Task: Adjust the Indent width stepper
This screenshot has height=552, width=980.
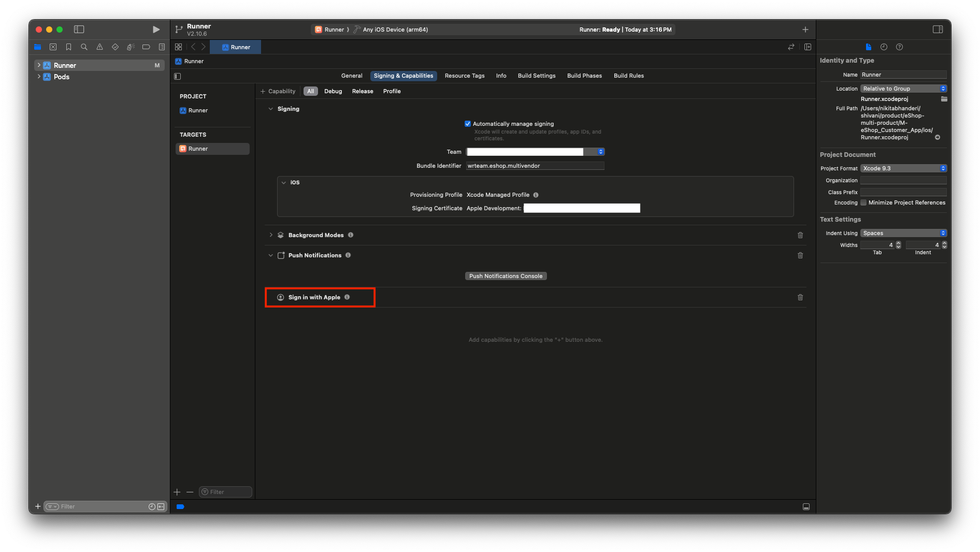Action: click(x=944, y=245)
